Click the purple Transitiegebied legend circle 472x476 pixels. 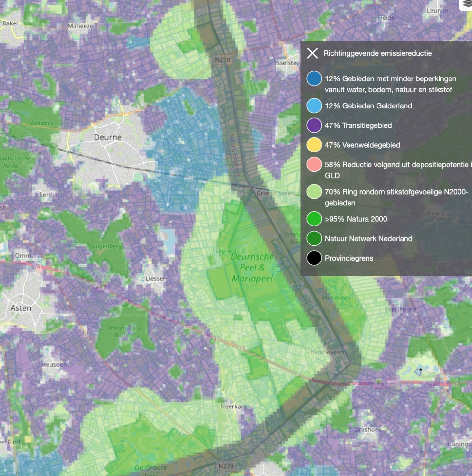[314, 125]
